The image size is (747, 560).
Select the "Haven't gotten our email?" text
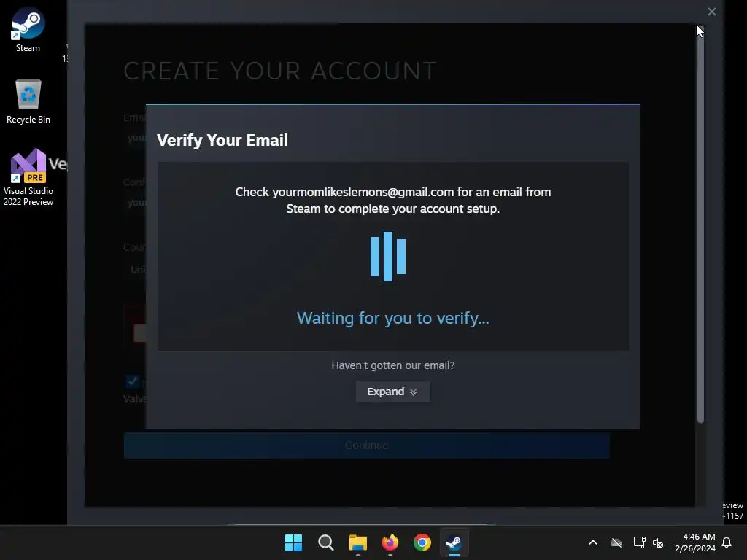[393, 365]
